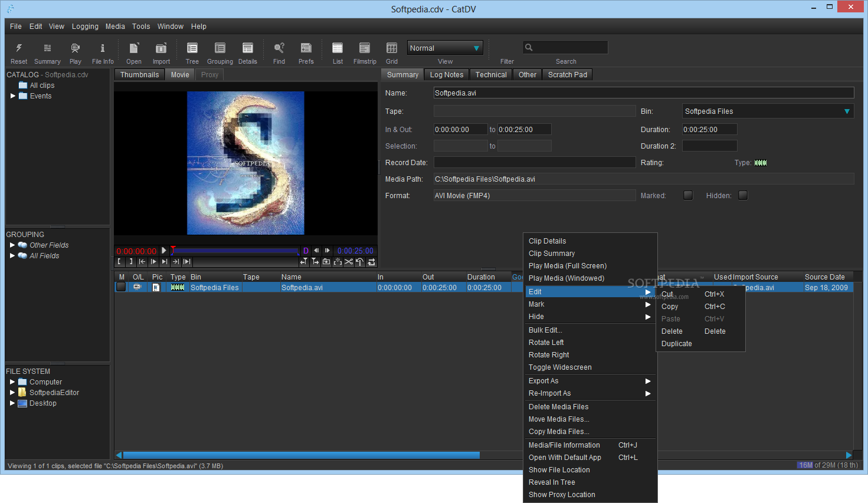Open the Tools menu
This screenshot has height=503, width=868.
click(x=141, y=27)
